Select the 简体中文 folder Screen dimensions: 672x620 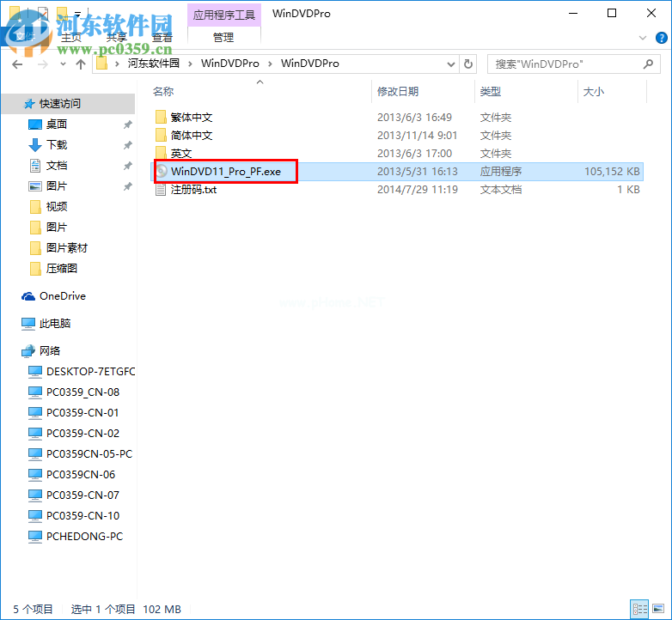pos(191,136)
